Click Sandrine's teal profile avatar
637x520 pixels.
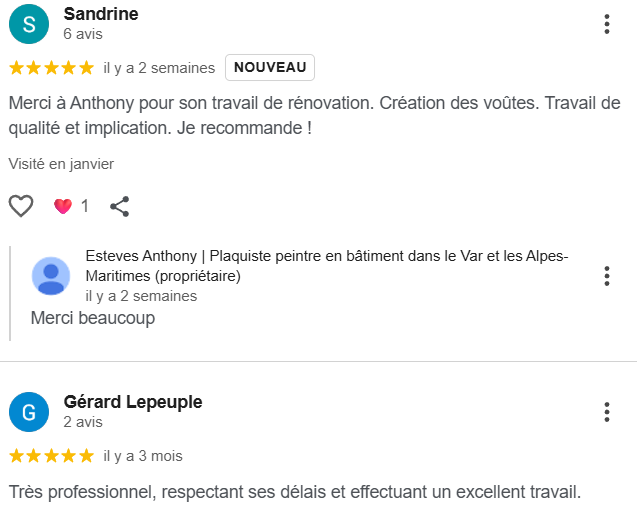[29, 24]
